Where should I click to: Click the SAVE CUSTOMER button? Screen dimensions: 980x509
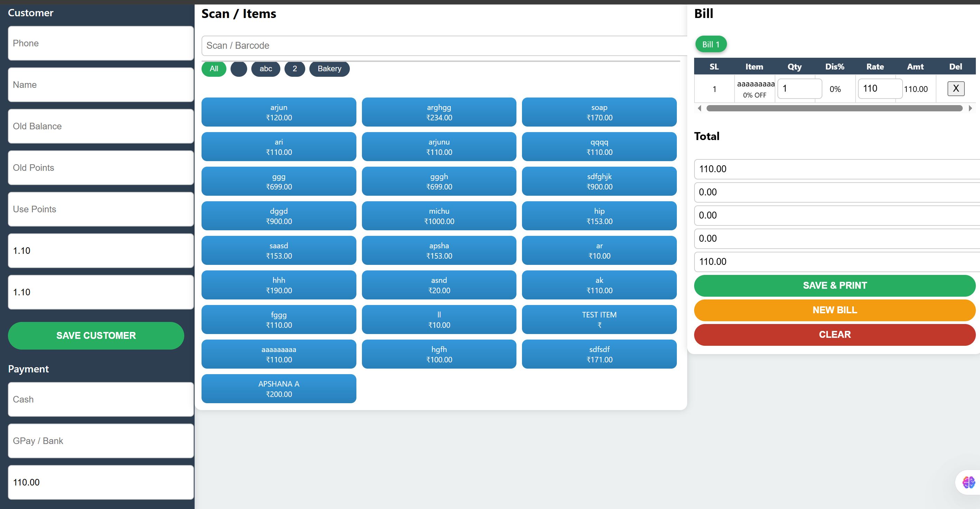[x=96, y=335]
